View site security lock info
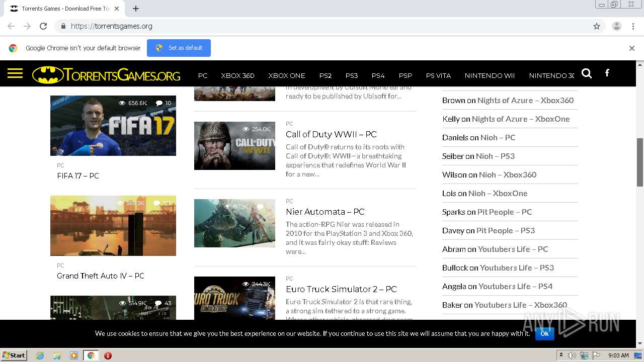This screenshot has width=644, height=362. tap(63, 26)
